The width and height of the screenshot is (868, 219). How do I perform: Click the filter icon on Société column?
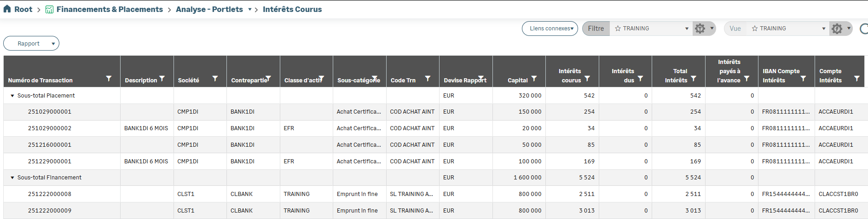215,79
